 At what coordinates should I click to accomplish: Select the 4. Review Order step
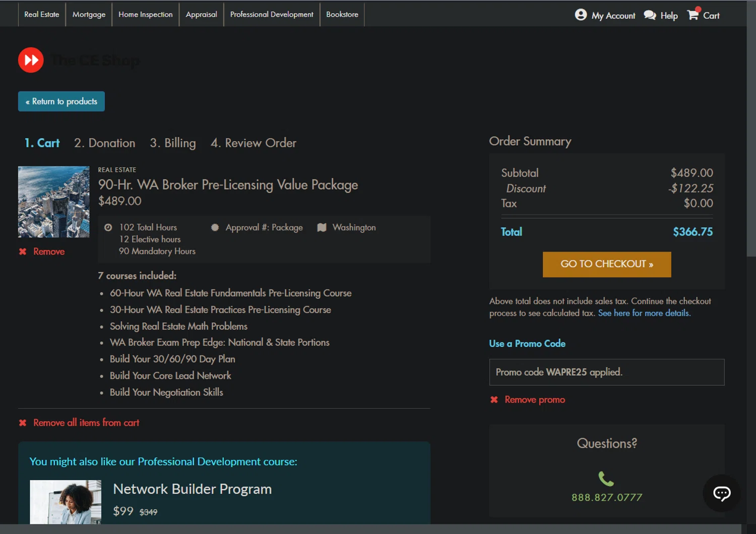(x=254, y=143)
